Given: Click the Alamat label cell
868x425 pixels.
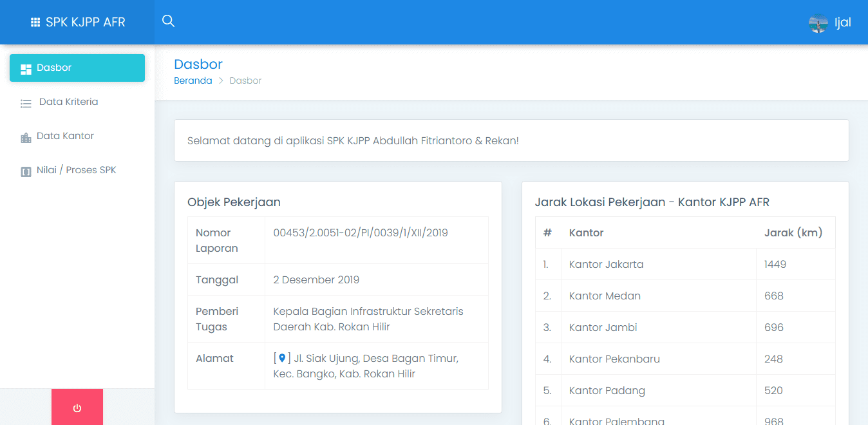Looking at the screenshot, I should tap(226, 366).
